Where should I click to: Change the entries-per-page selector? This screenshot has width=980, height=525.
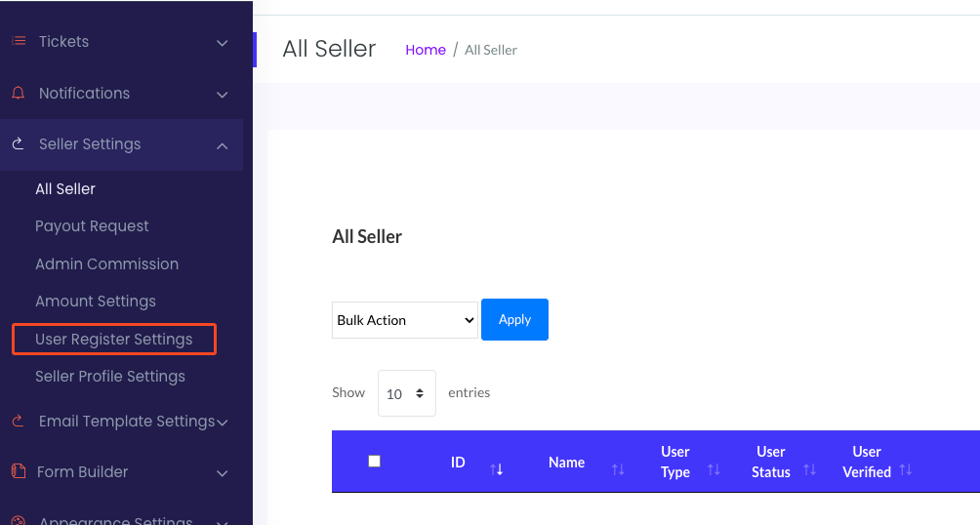tap(406, 393)
